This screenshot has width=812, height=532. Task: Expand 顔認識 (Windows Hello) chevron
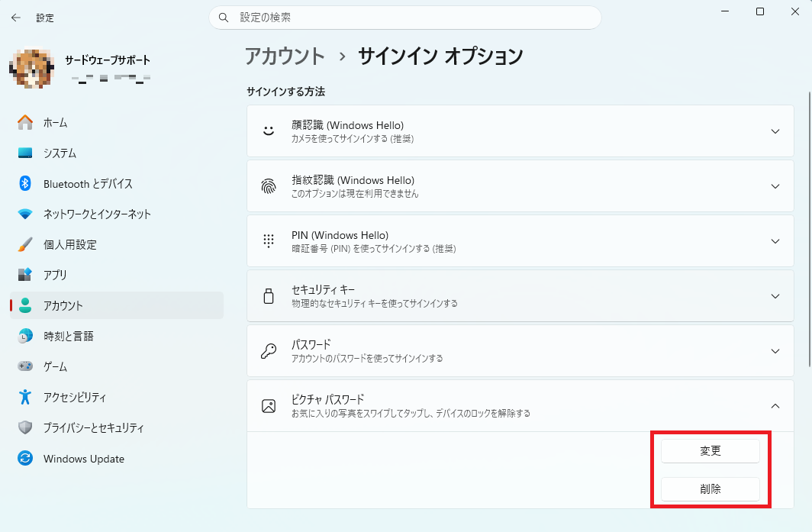click(x=775, y=131)
